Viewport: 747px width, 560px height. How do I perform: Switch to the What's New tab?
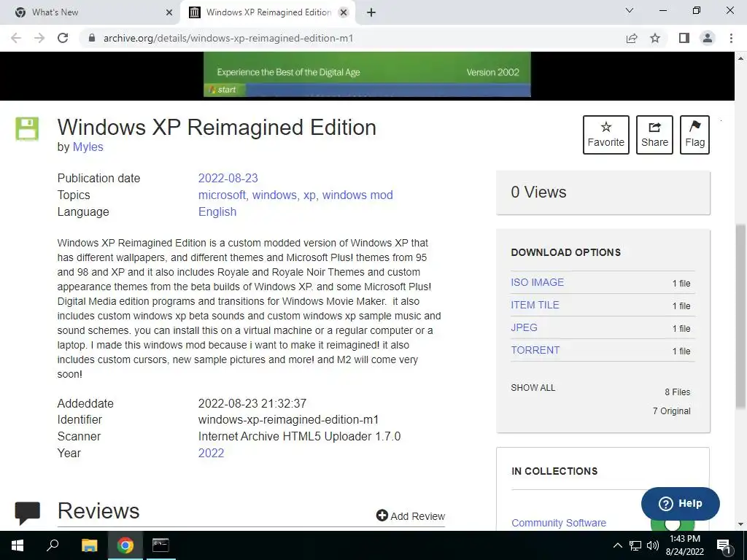coord(90,12)
